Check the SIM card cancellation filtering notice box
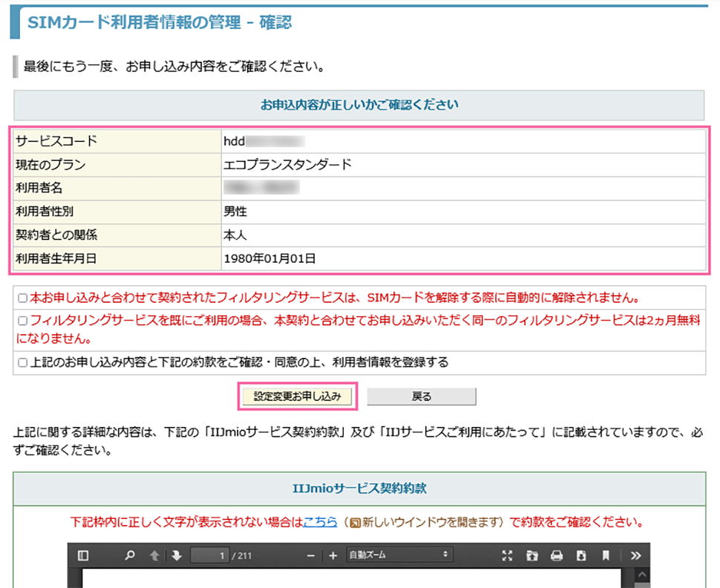This screenshot has width=720, height=588. point(22,298)
